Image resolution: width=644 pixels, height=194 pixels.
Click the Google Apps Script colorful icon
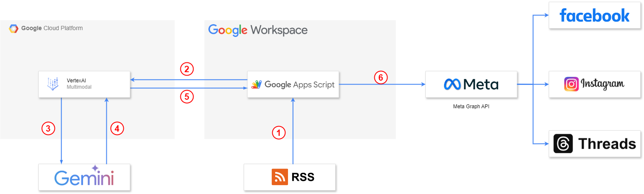[256, 84]
